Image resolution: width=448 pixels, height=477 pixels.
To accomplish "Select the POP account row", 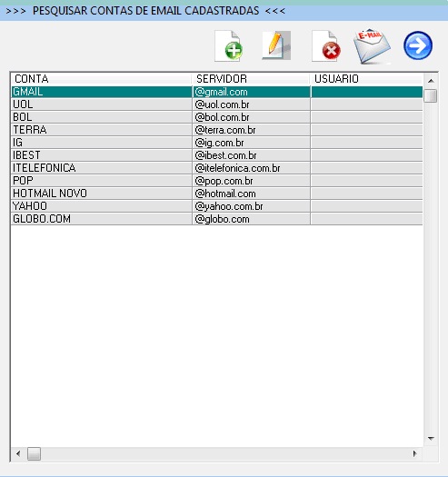I will (216, 181).
